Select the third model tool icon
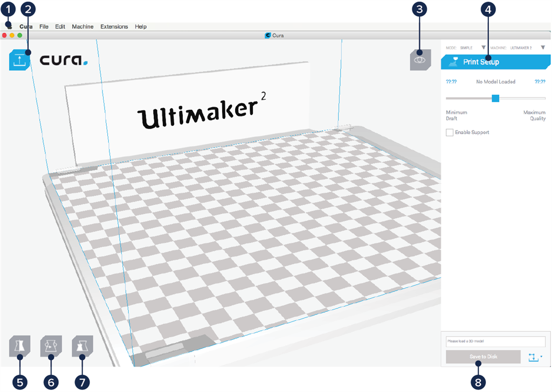 pos(82,346)
